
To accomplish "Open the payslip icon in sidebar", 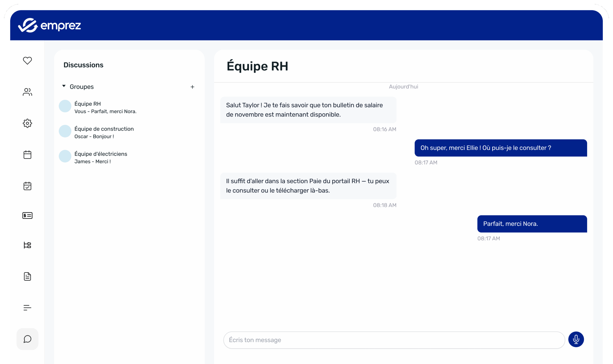I will tap(27, 215).
